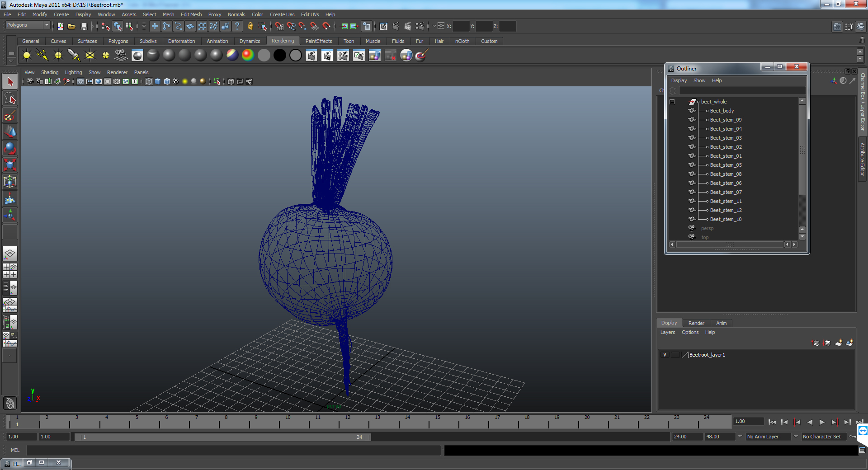868x470 pixels.
Task: Toggle viewport wireframe cube shading icon
Action: (149, 81)
